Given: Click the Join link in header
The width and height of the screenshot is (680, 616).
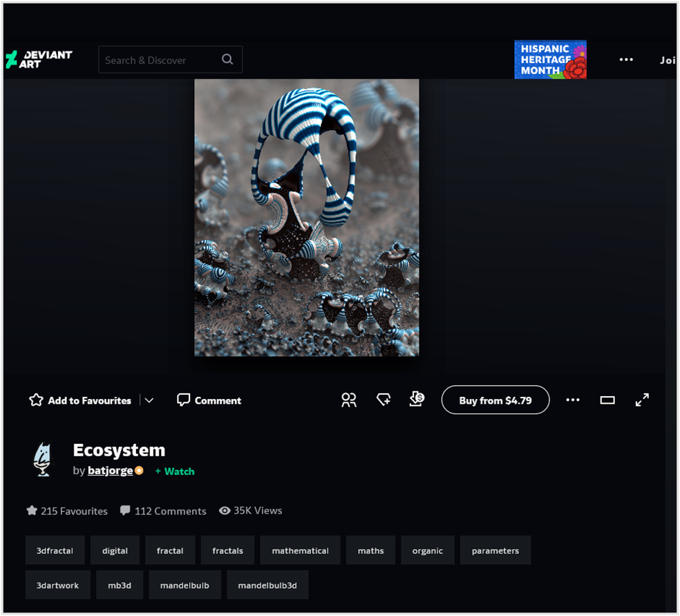Looking at the screenshot, I should [668, 60].
